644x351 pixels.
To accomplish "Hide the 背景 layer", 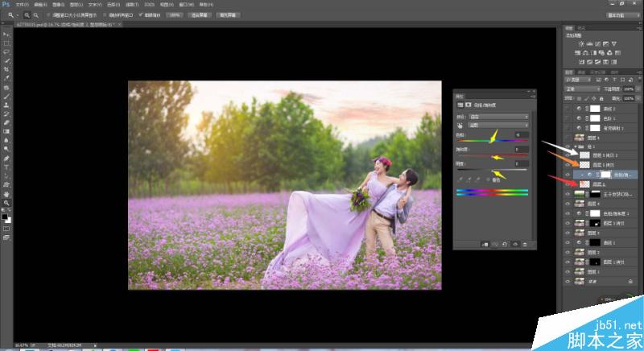I will click(568, 281).
